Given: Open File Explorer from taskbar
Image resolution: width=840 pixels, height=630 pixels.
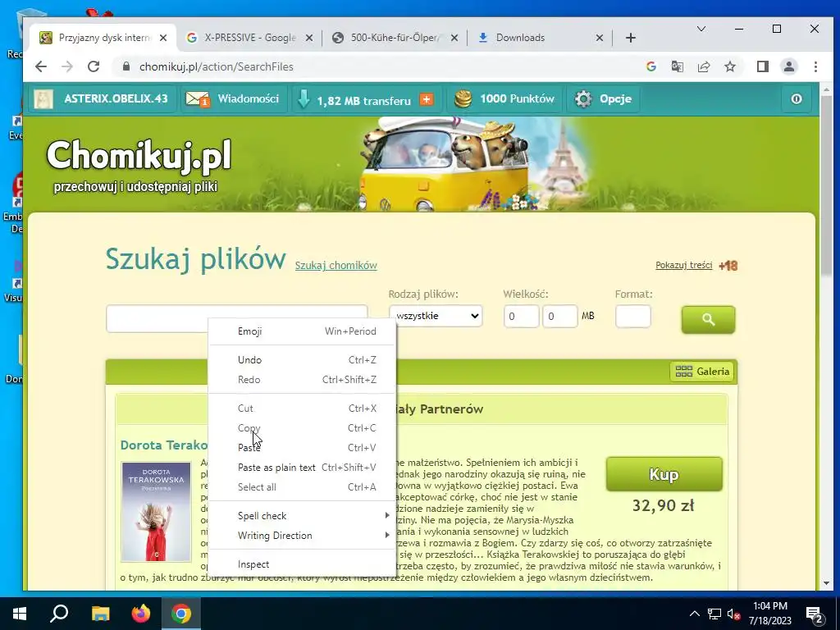Looking at the screenshot, I should click(100, 614).
